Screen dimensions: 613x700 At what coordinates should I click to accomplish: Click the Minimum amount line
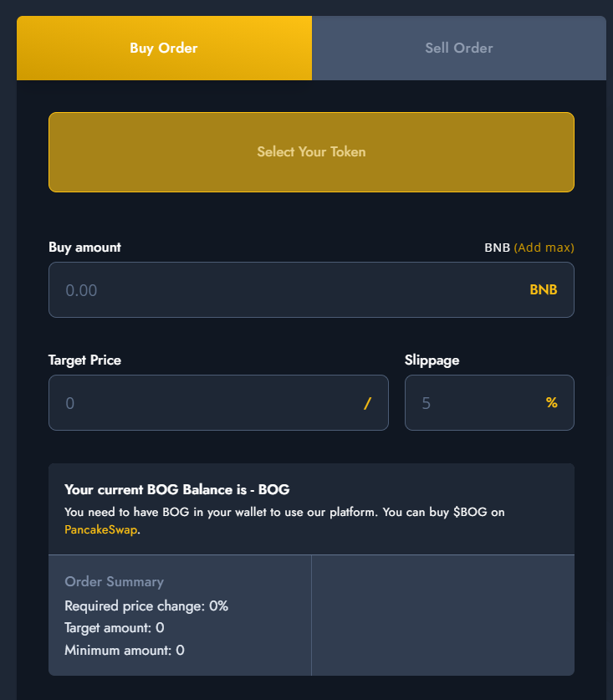click(125, 651)
